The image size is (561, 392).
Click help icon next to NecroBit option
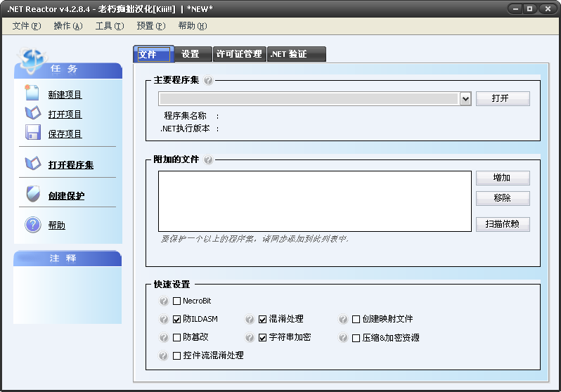(x=164, y=301)
